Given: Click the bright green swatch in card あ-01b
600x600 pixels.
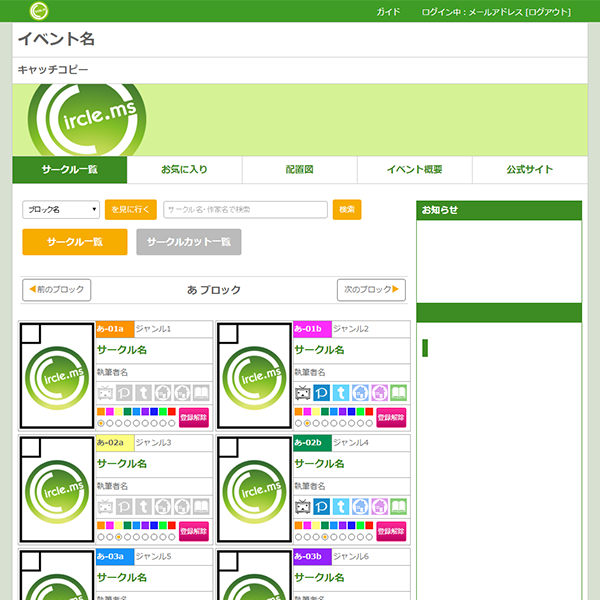Looking at the screenshot, I should (x=360, y=412).
